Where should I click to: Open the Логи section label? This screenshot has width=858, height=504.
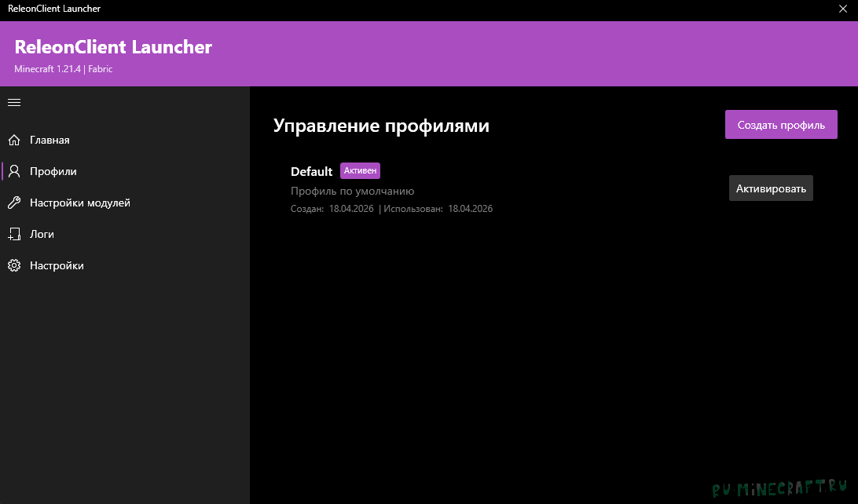tap(42, 234)
